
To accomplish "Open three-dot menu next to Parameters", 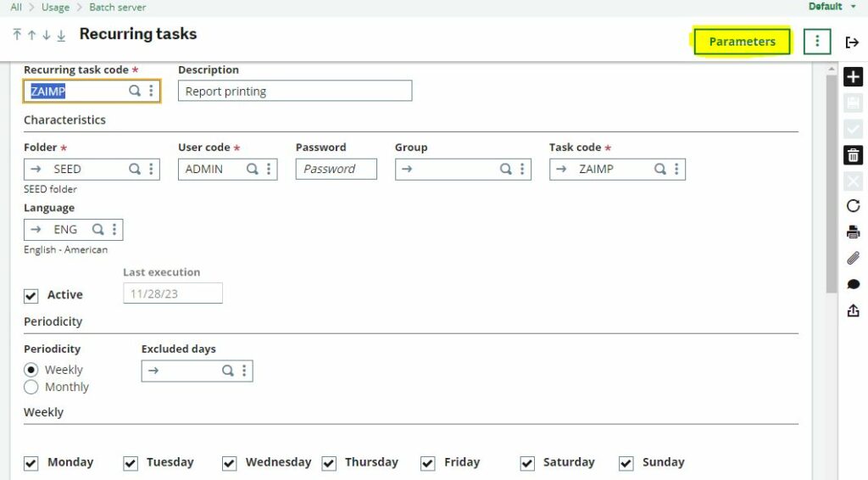I will click(x=816, y=42).
